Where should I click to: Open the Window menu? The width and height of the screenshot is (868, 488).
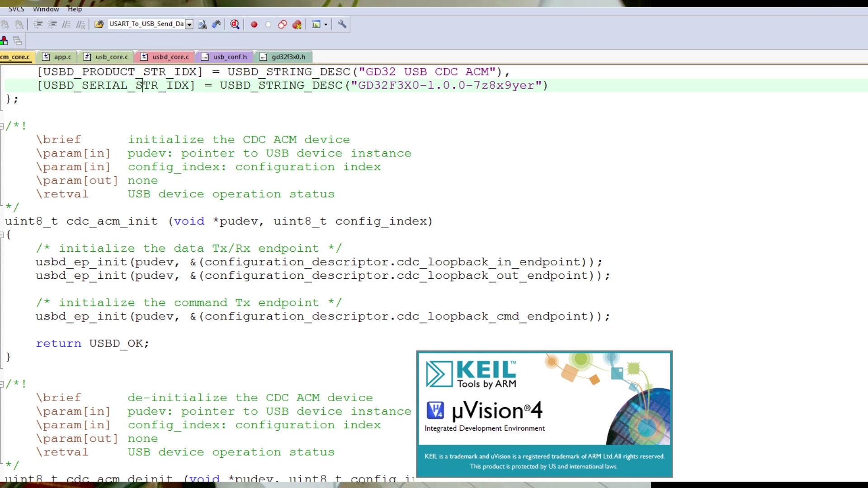coord(46,9)
